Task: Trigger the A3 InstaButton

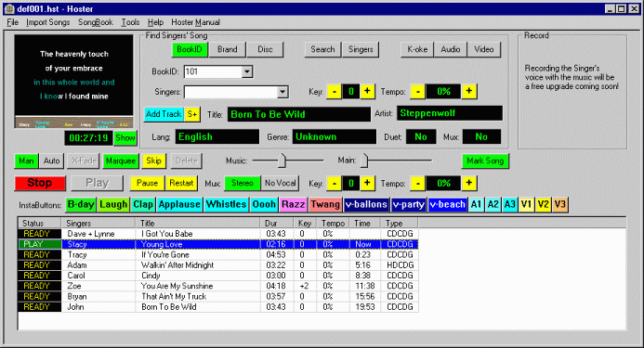Action: point(509,205)
